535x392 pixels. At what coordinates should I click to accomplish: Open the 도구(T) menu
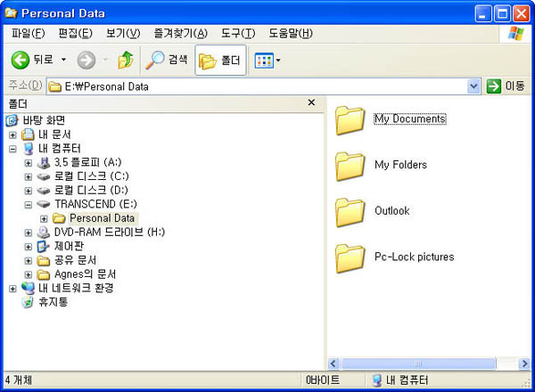tap(238, 33)
